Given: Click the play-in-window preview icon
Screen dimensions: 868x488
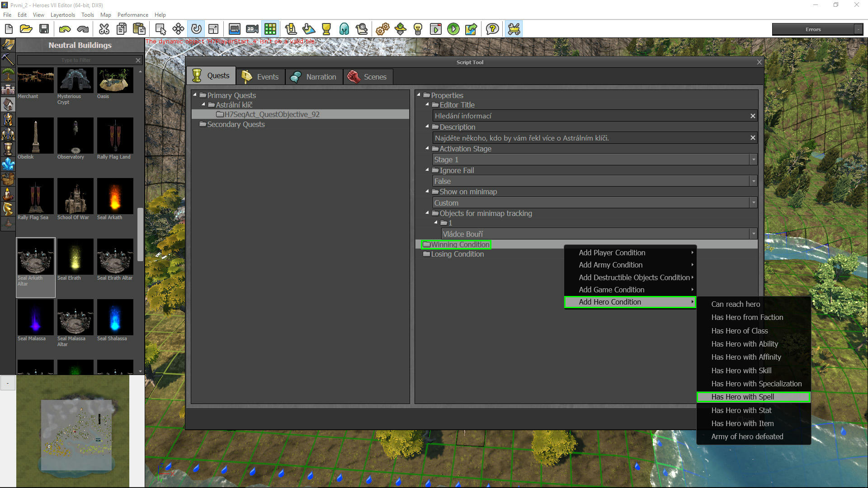Looking at the screenshot, I should [436, 29].
